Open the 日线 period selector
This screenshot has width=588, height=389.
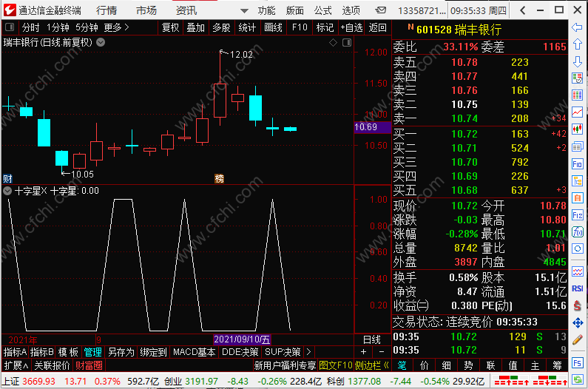coord(372,340)
